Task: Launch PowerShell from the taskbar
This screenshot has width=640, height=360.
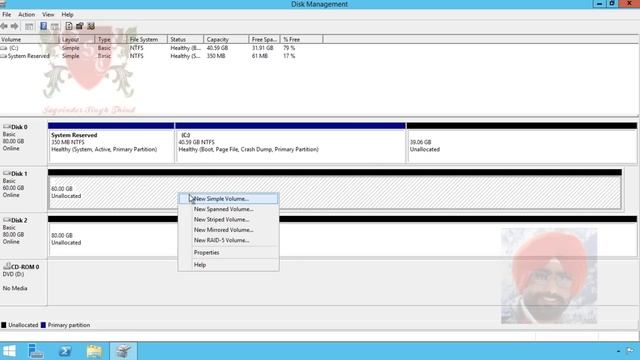Action: 65,351
